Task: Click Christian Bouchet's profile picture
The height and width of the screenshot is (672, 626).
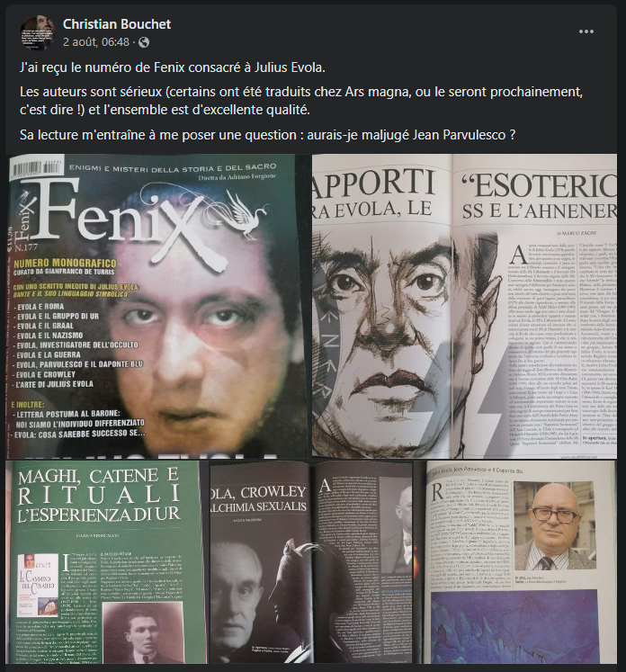Action: 37,33
